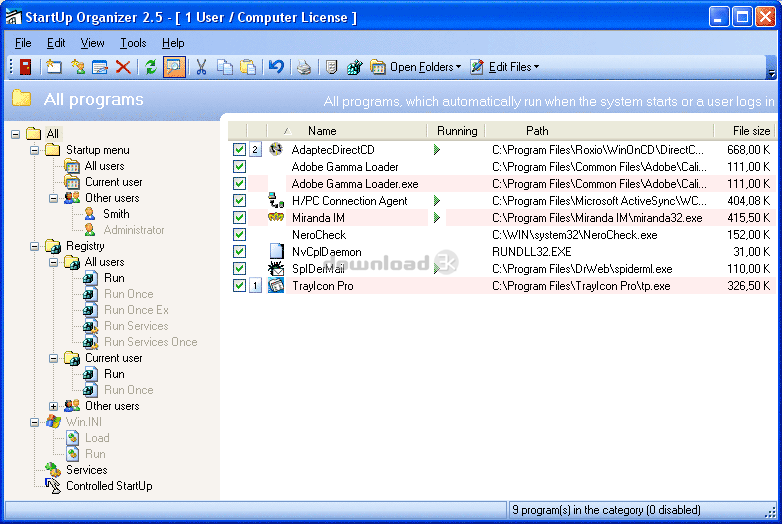This screenshot has width=782, height=524.
Task: Open the Edit Files dropdown
Action: [x=504, y=67]
